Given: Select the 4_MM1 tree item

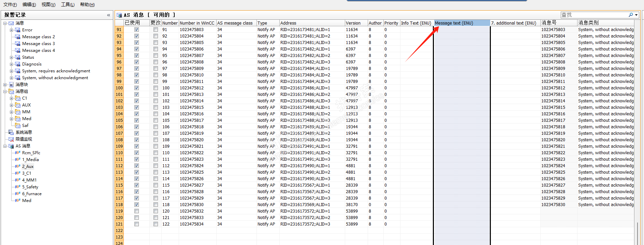Looking at the screenshot, I should (x=29, y=180).
